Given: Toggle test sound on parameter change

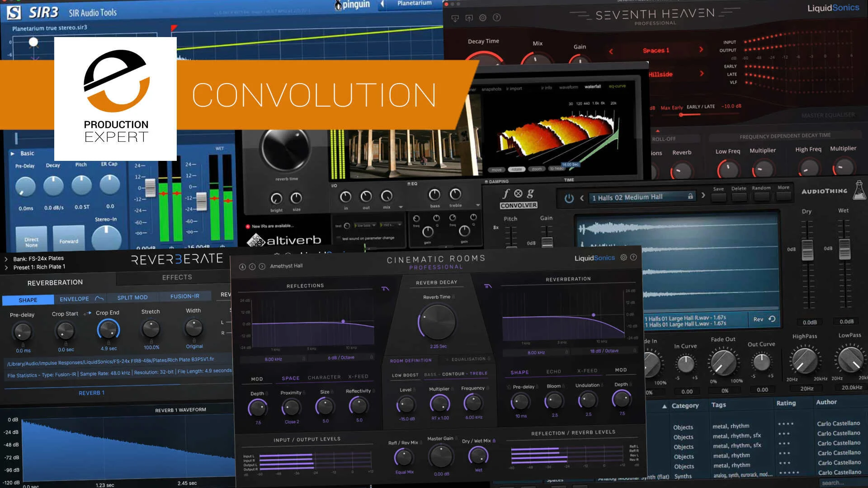Looking at the screenshot, I should (x=339, y=238).
